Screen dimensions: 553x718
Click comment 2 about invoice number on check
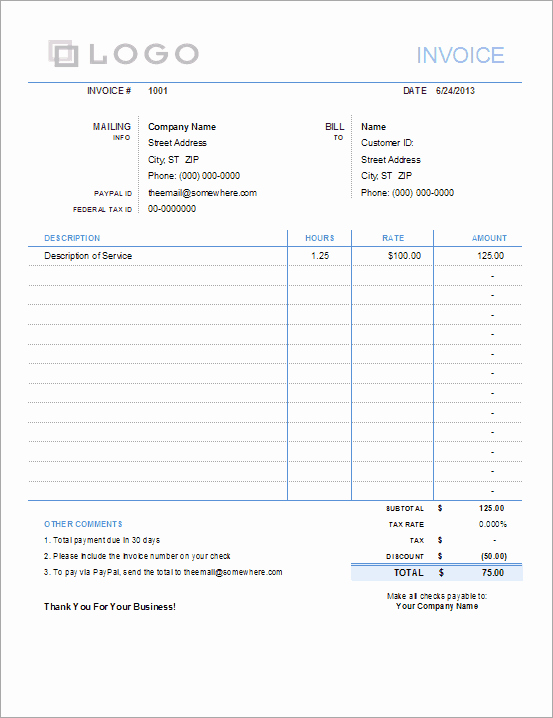[137, 556]
